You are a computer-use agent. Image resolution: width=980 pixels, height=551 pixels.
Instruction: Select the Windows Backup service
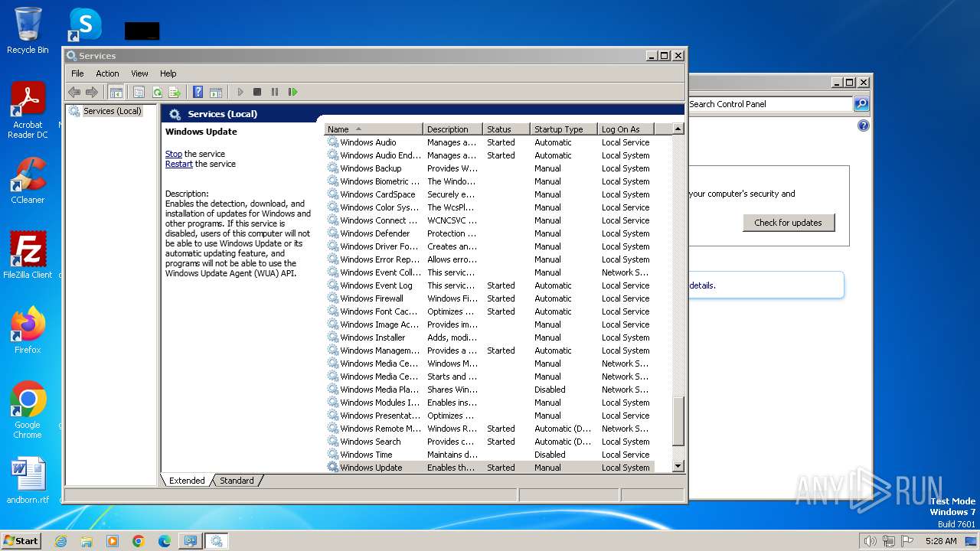click(490, 168)
